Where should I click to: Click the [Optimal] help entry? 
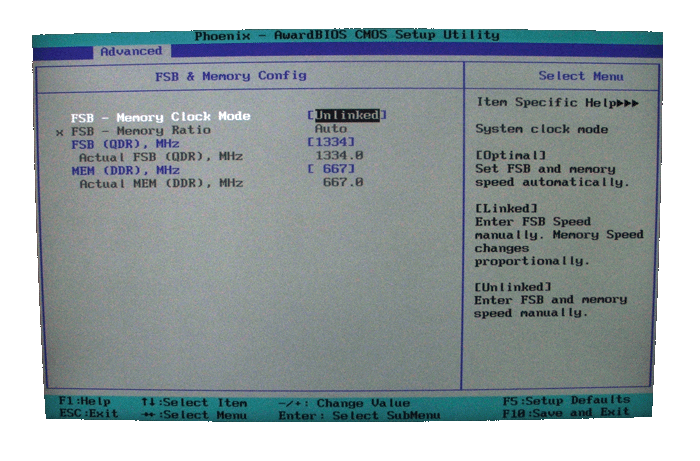tap(511, 155)
